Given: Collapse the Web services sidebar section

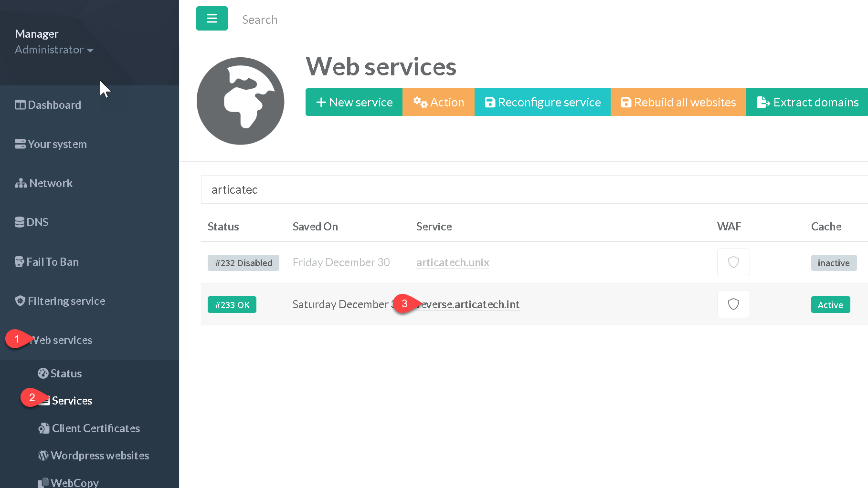Looking at the screenshot, I should coord(61,340).
